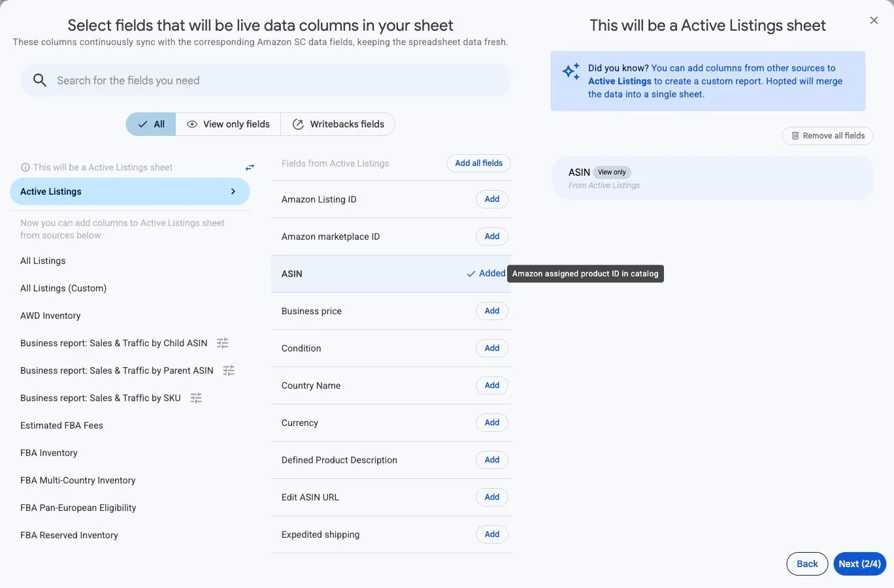Open filter settings for Sales & Traffic by Child ASIN
The image size is (894, 588).
(222, 343)
